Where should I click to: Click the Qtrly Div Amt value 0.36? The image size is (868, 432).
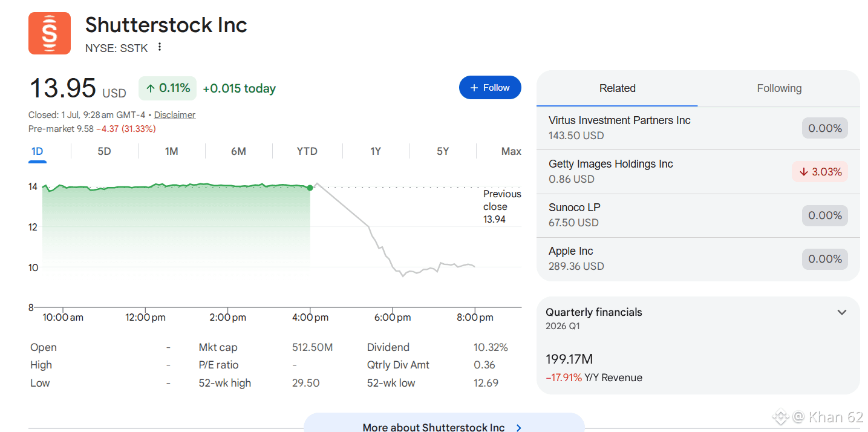[485, 365]
